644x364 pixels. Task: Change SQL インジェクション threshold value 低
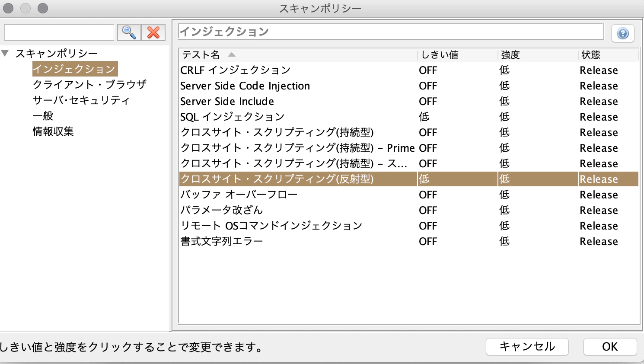click(424, 117)
